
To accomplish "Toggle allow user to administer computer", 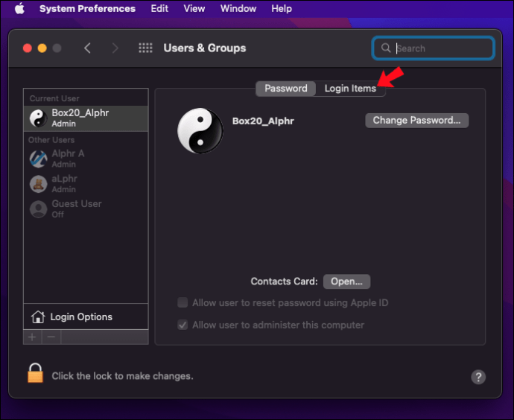I will coord(183,325).
